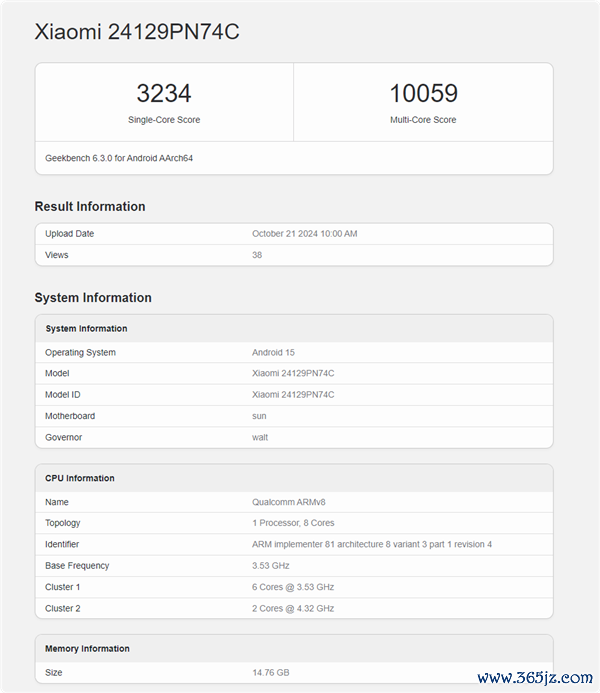The width and height of the screenshot is (600, 693).
Task: Click the memory Size label
Action: coord(53,673)
